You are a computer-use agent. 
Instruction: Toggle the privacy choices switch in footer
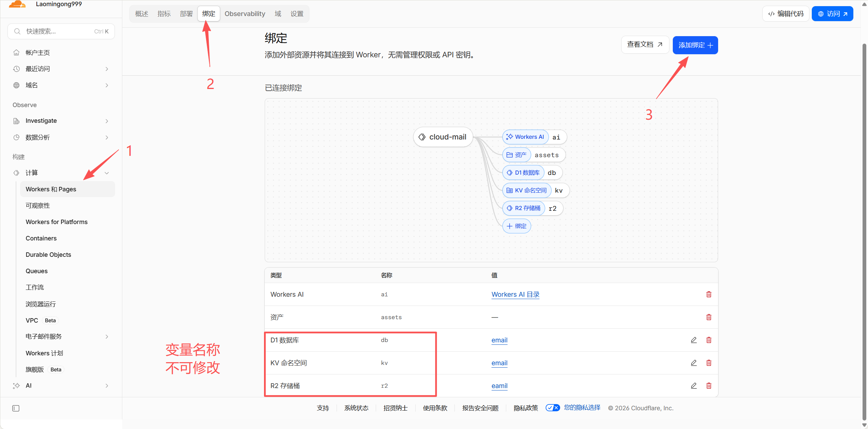553,408
